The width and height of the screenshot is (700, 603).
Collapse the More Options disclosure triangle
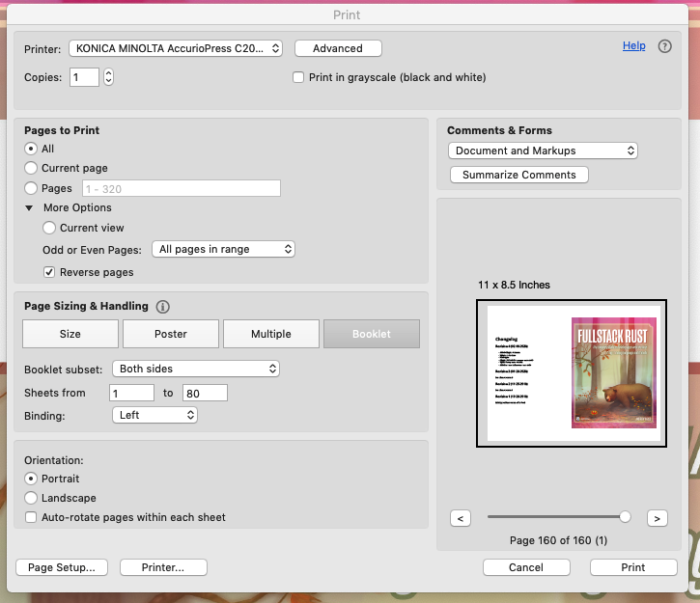[x=29, y=207]
